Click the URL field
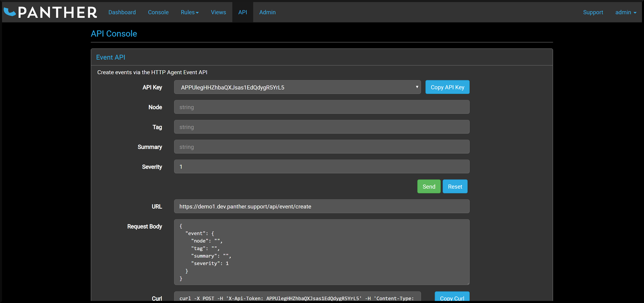The width and height of the screenshot is (644, 303). (x=322, y=207)
